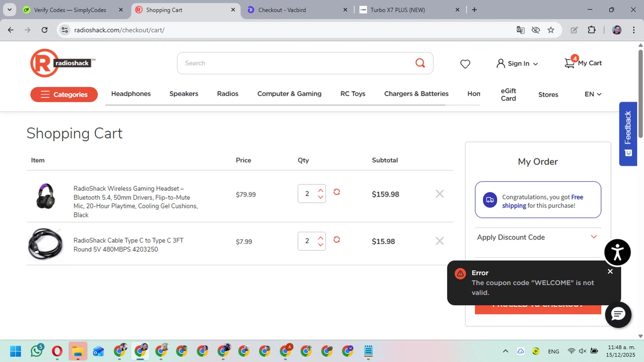Open Windows Start menu

tap(15, 351)
